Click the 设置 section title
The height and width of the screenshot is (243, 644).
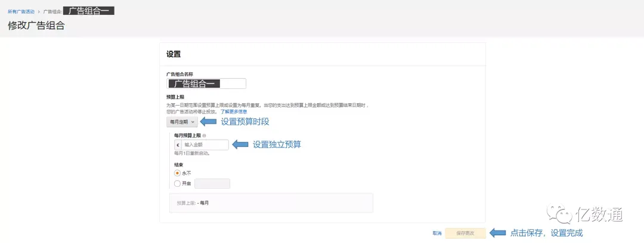[x=174, y=54]
